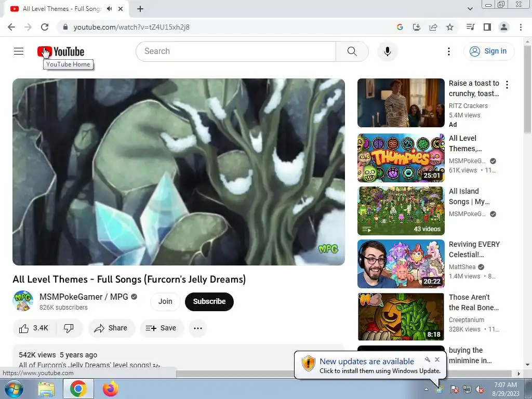This screenshot has width=532, height=399.
Task: Click the search magnifier button
Action: click(352, 51)
